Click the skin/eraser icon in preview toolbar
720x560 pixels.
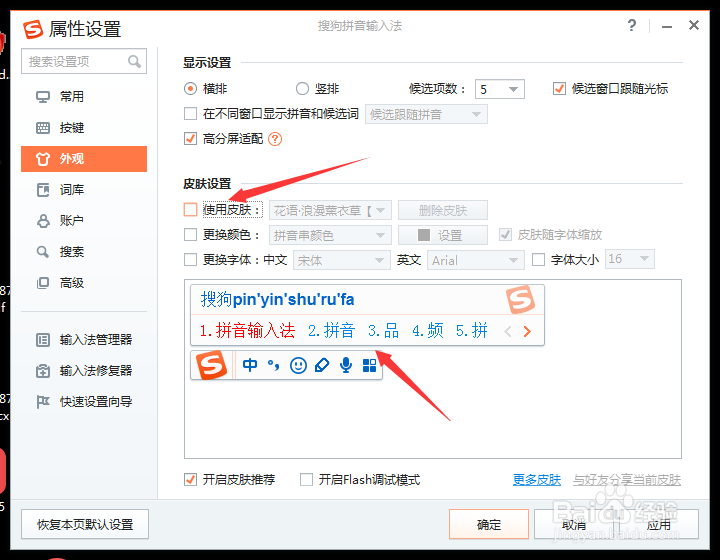coord(322,365)
